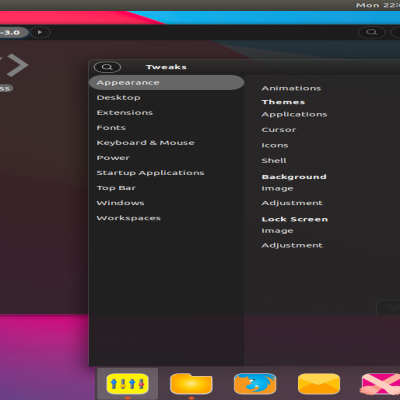The width and height of the screenshot is (400, 400).
Task: Click the Shell theme label
Action: (x=274, y=160)
